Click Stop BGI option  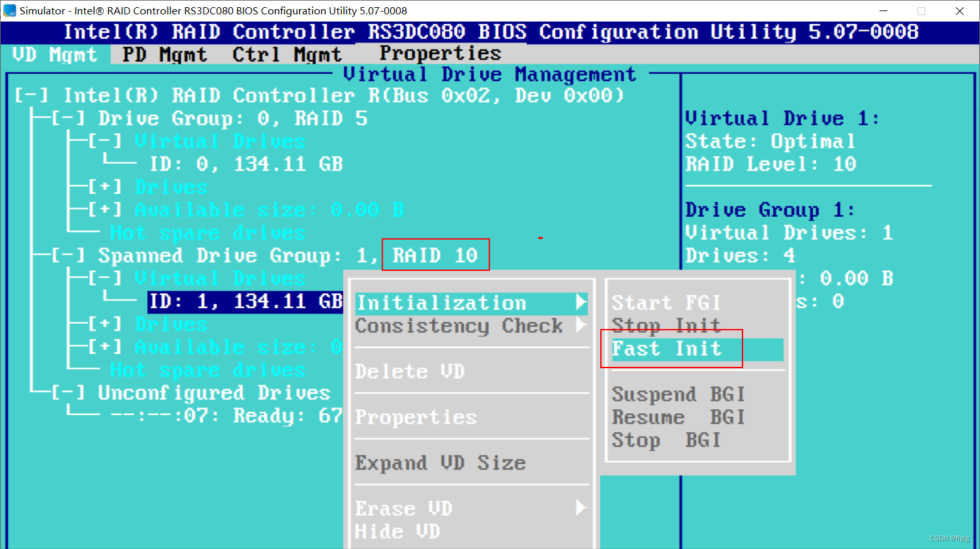[666, 440]
